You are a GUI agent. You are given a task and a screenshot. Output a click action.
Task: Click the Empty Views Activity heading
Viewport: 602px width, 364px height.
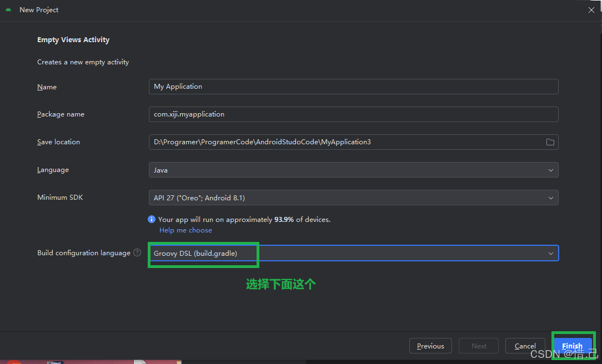tap(73, 40)
